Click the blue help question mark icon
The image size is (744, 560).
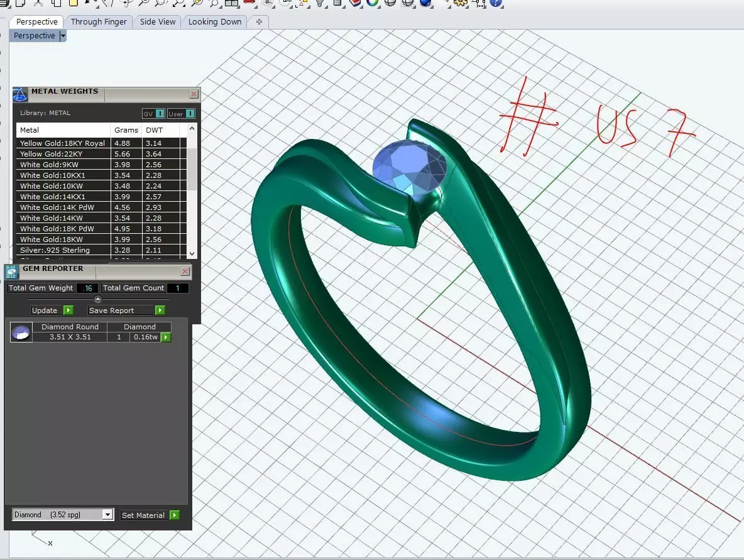496,3
